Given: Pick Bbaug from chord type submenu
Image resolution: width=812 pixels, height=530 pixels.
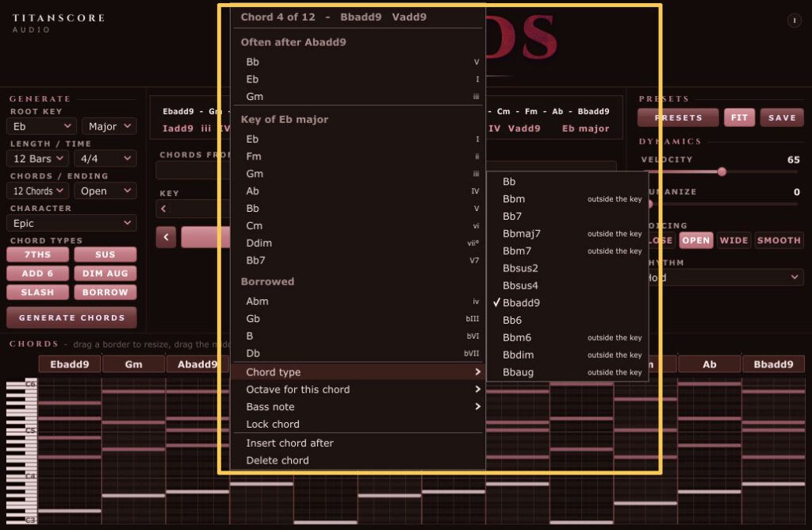Looking at the screenshot, I should tap(568, 372).
